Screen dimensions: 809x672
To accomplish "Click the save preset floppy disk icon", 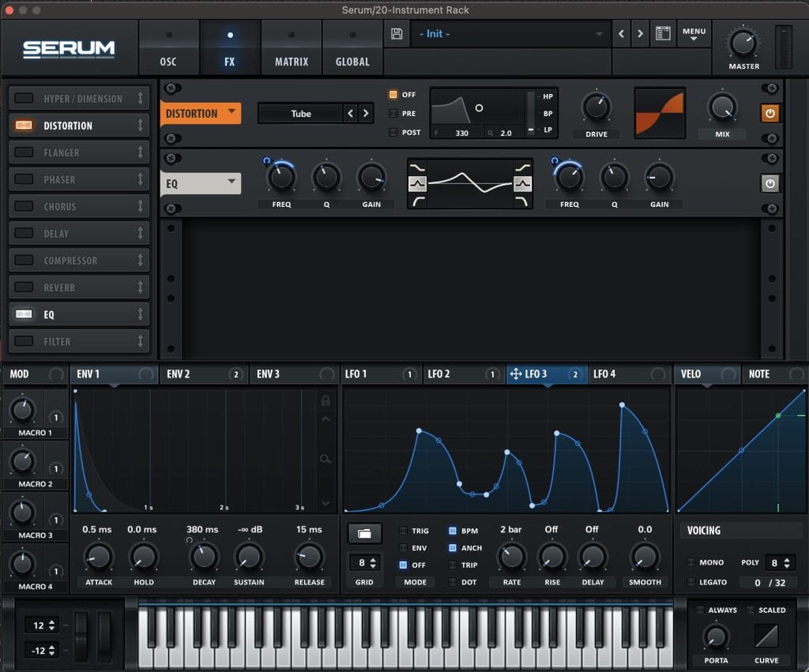I will [x=397, y=34].
